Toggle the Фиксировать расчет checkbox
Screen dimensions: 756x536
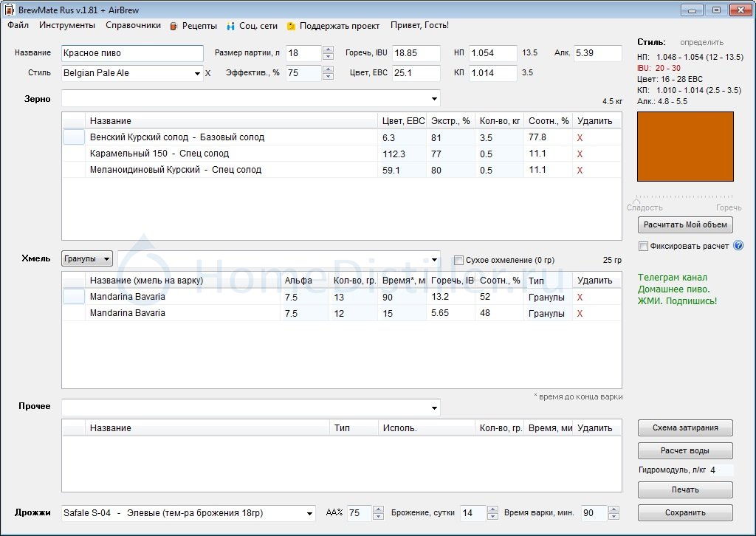pyautogui.click(x=644, y=246)
